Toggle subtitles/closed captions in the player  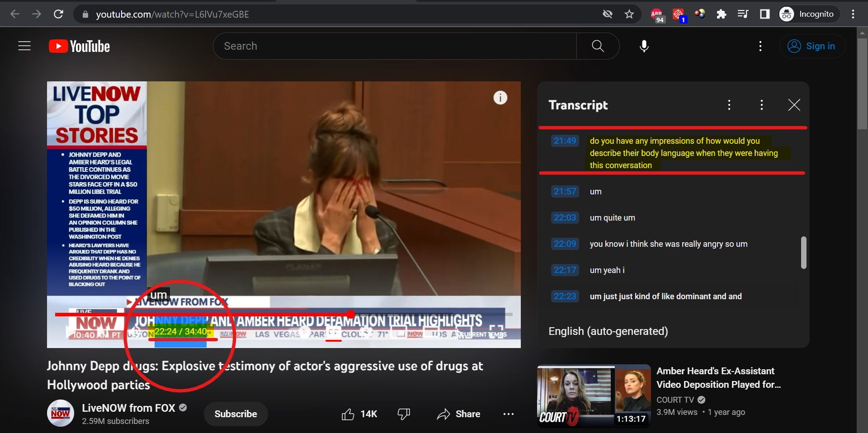(334, 332)
